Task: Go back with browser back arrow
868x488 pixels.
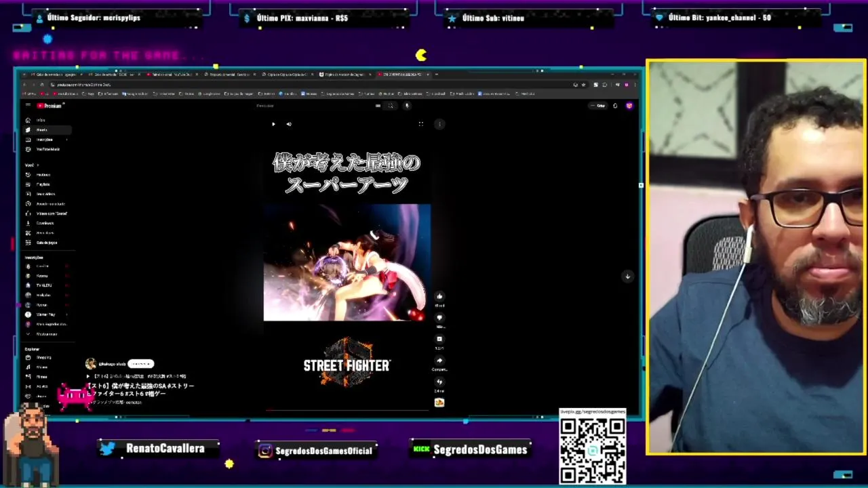Action: click(26, 85)
